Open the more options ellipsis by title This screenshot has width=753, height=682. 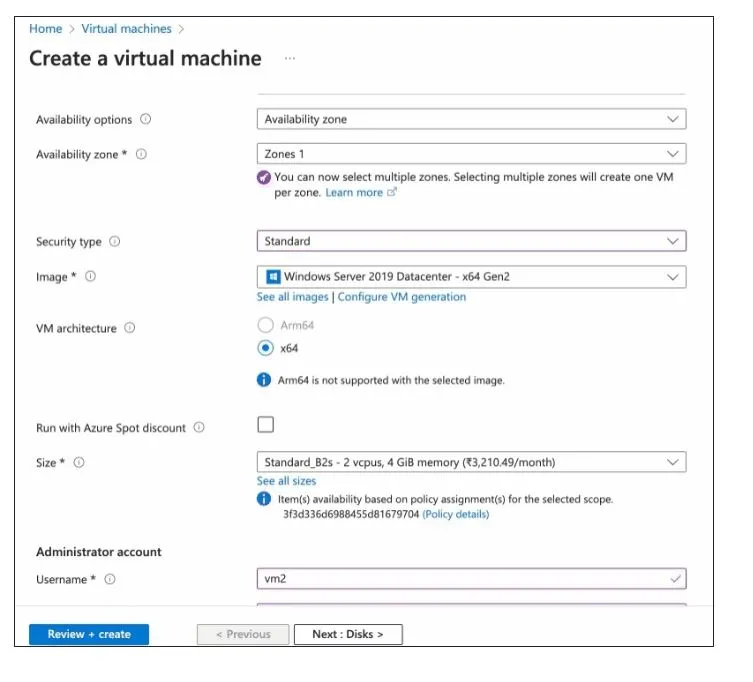point(290,58)
